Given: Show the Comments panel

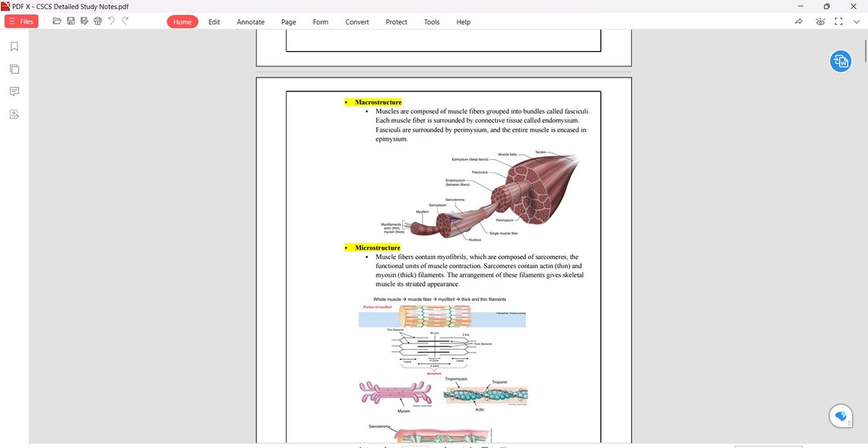Looking at the screenshot, I should (x=14, y=91).
